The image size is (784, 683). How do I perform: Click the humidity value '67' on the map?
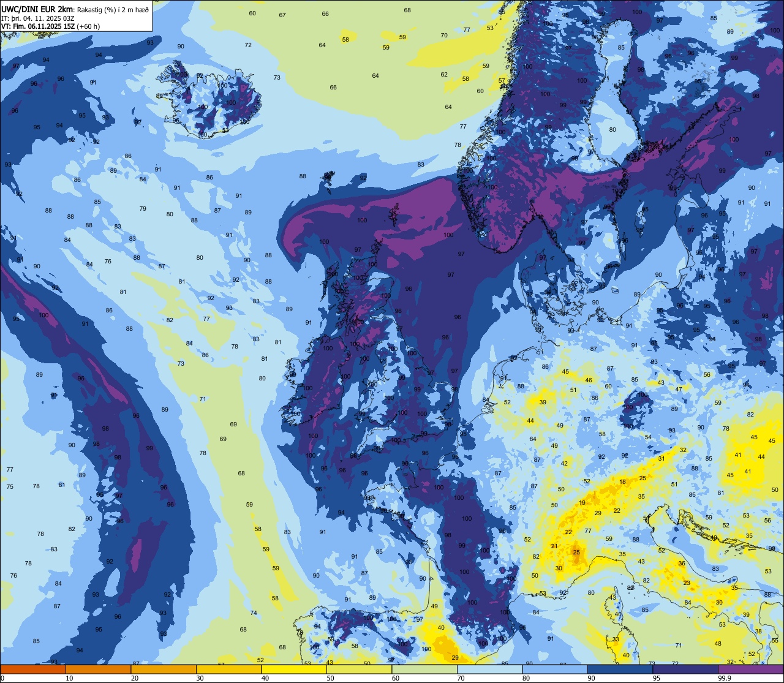282,15
